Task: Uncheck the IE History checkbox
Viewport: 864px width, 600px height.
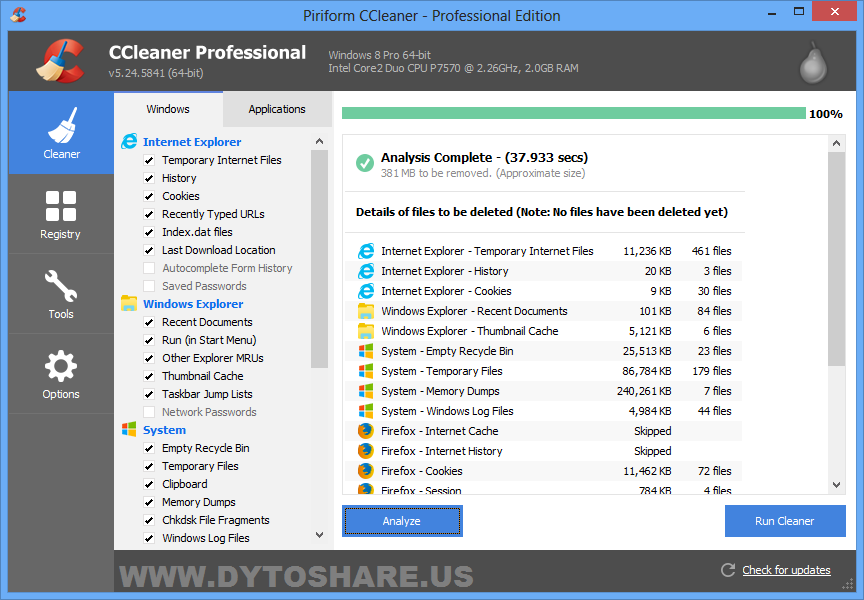Action: pos(149,179)
